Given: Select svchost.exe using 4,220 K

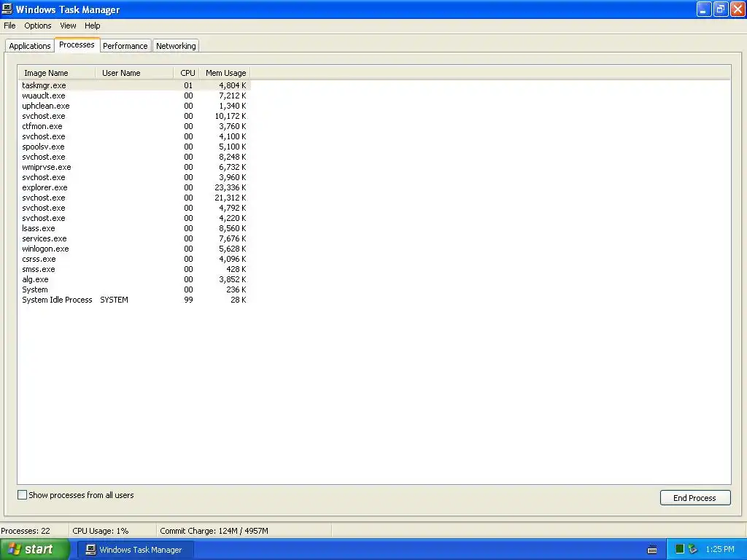Looking at the screenshot, I should pos(134,218).
